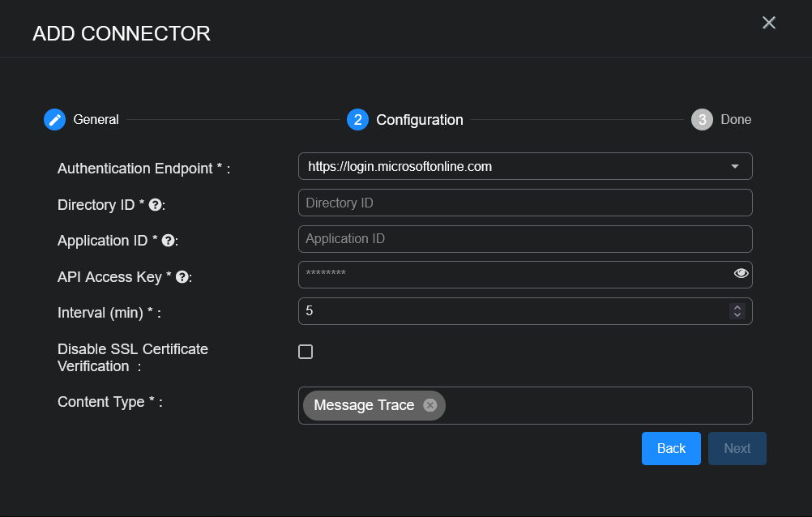Open help tooltip for Application ID
This screenshot has height=517, width=812.
168,241
